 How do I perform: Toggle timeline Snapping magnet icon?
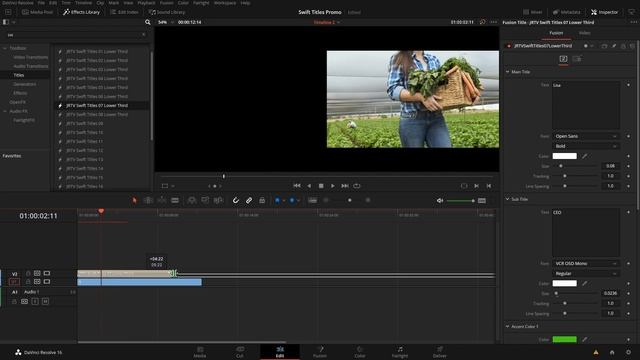coord(236,200)
